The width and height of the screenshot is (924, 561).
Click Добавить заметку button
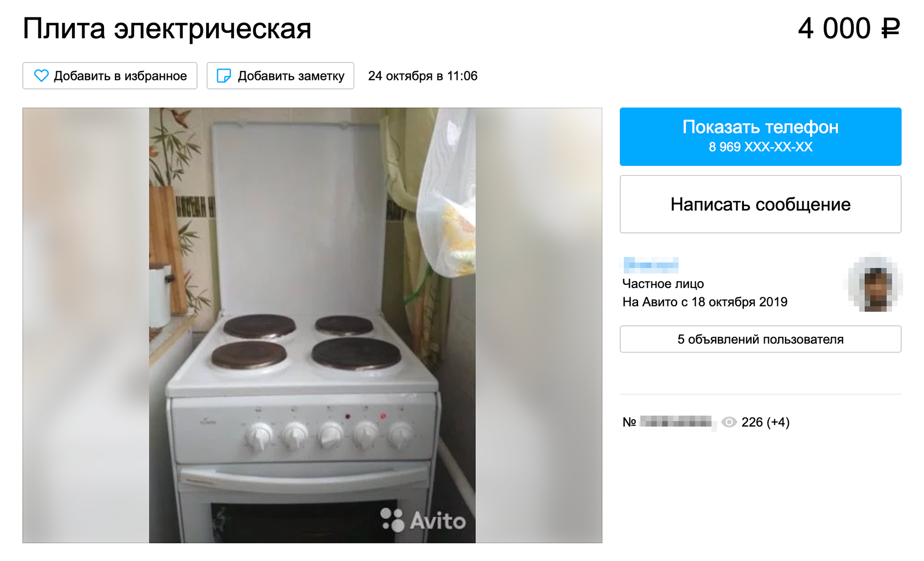coord(280,76)
